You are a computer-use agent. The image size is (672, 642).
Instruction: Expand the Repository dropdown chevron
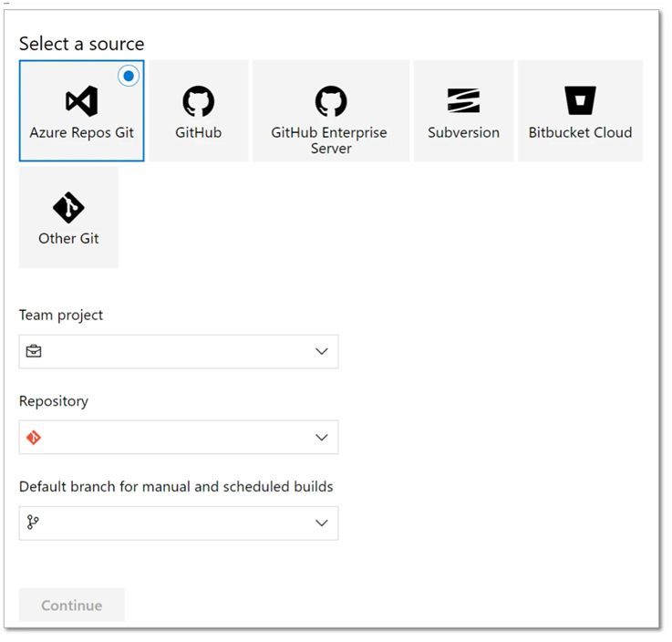321,438
